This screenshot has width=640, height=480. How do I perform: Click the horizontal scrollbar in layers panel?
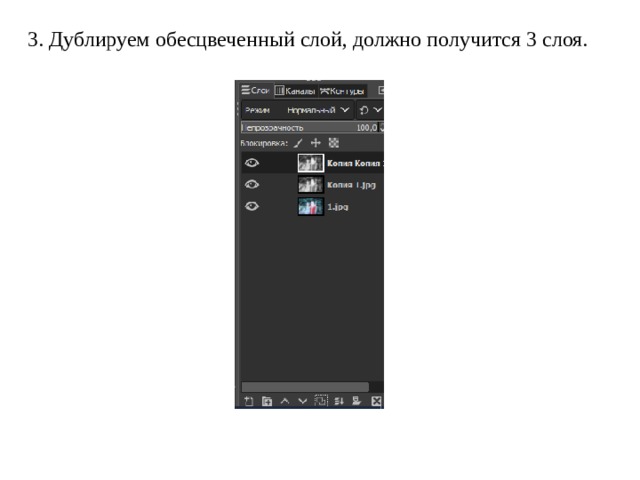(x=305, y=386)
